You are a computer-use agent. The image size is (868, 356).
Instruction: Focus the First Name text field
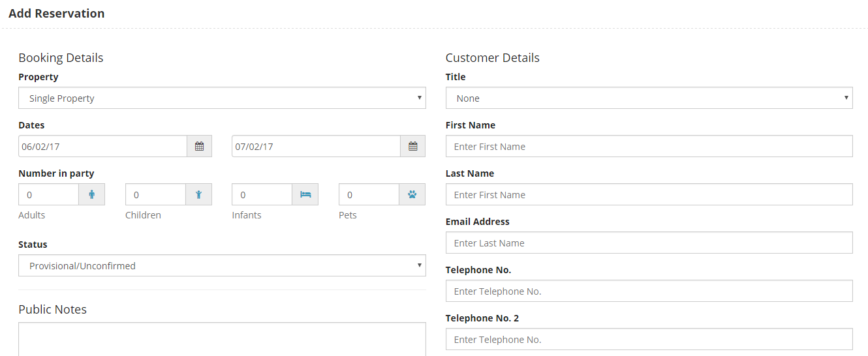pos(649,146)
